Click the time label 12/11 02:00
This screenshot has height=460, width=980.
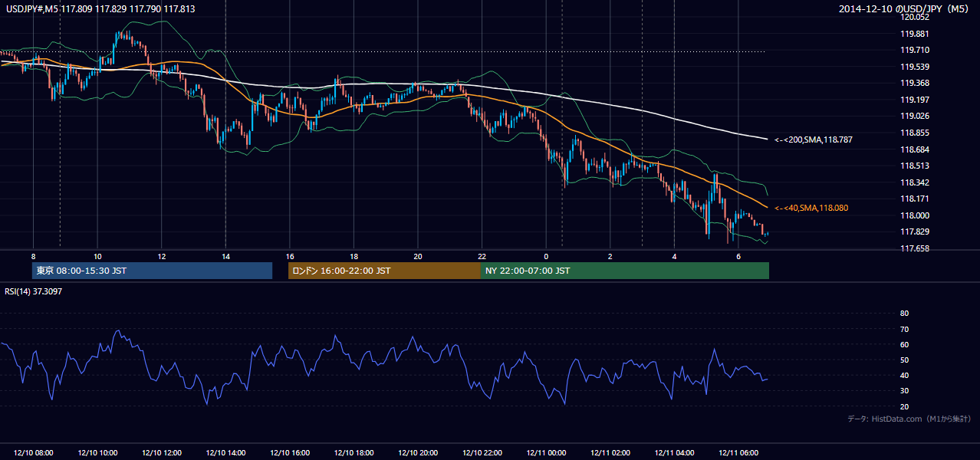point(610,453)
